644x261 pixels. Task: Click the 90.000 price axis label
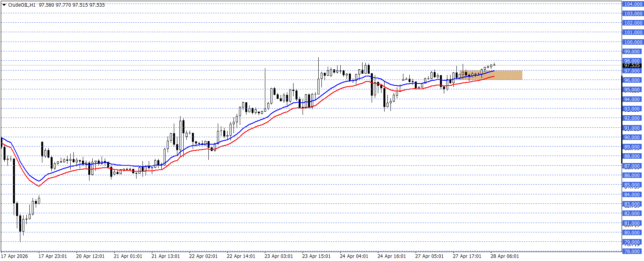(632, 138)
